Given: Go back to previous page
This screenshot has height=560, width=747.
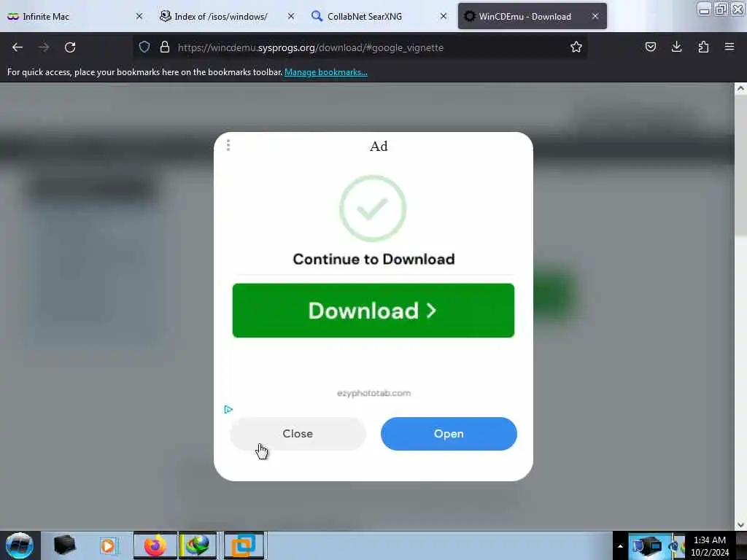Looking at the screenshot, I should point(18,47).
